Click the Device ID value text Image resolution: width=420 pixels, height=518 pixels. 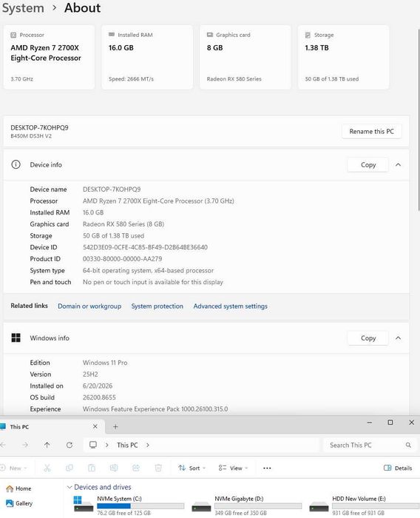[145, 247]
